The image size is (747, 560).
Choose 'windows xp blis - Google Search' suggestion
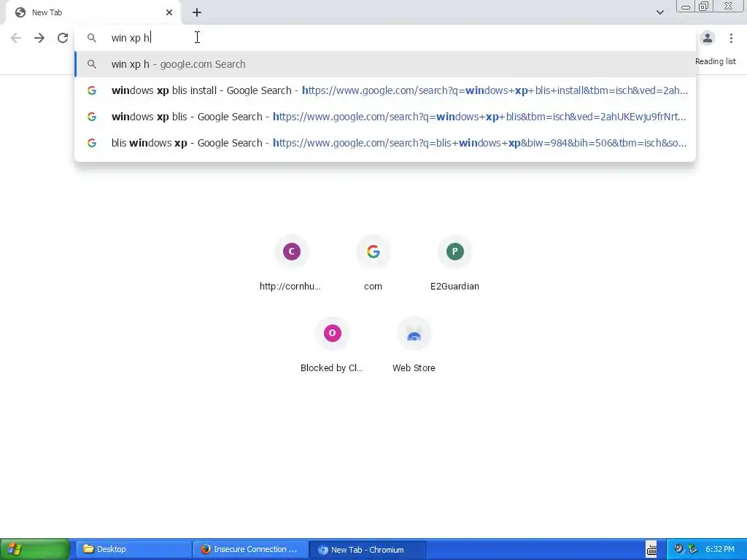point(385,117)
